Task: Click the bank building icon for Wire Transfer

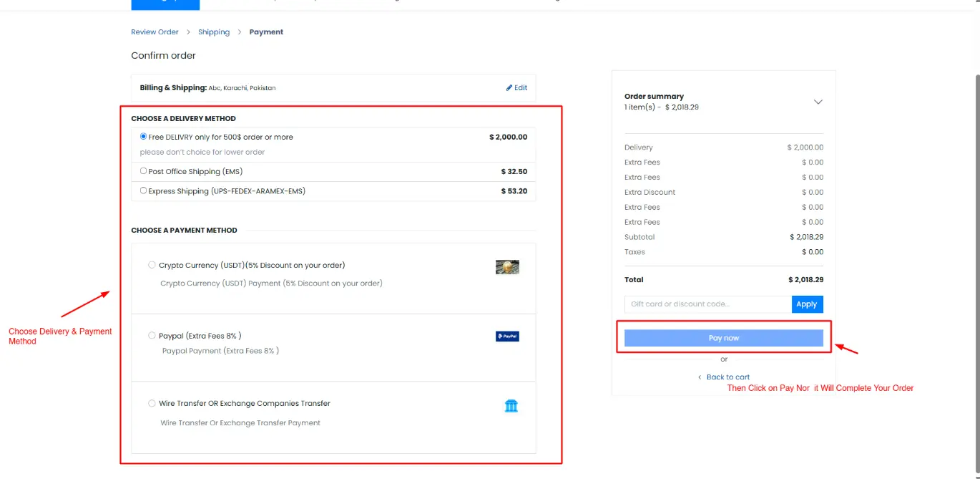Action: coord(511,406)
